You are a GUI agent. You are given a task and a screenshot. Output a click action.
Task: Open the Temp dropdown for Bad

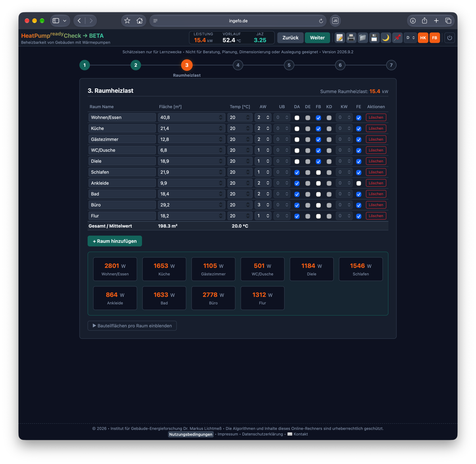coord(240,194)
